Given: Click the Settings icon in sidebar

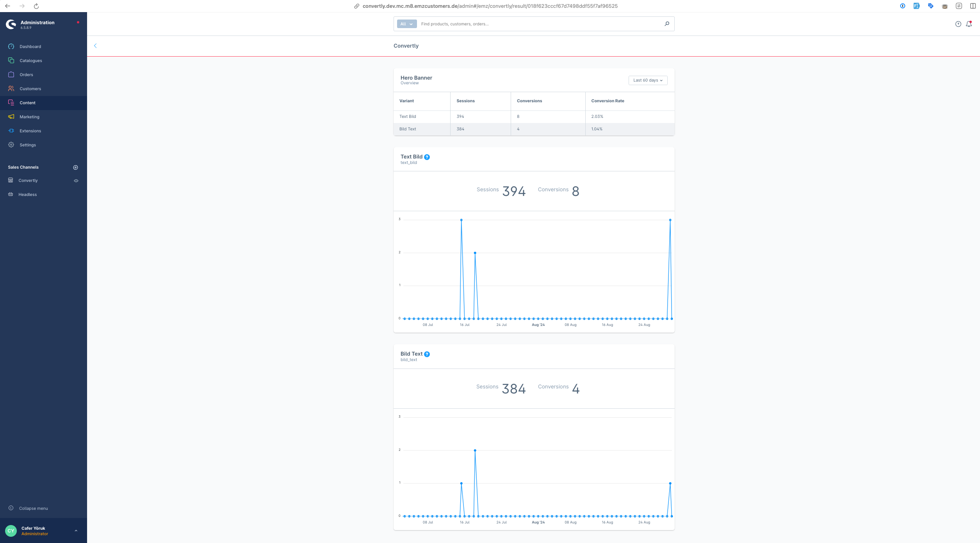Looking at the screenshot, I should click(11, 144).
